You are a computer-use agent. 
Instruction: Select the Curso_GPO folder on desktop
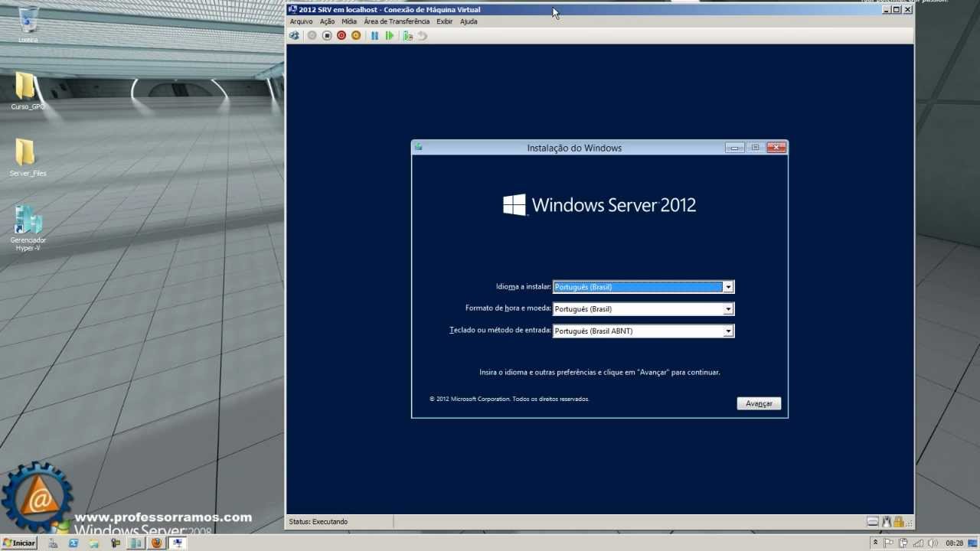click(28, 92)
